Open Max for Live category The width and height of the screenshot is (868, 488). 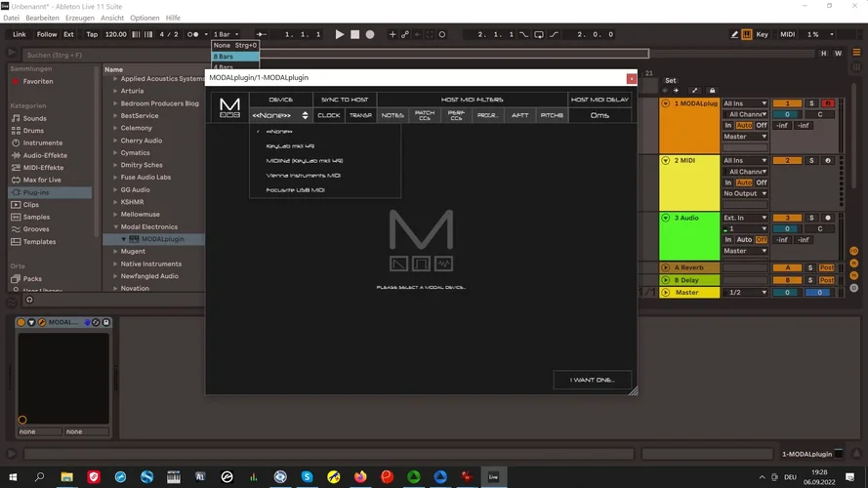tap(43, 180)
